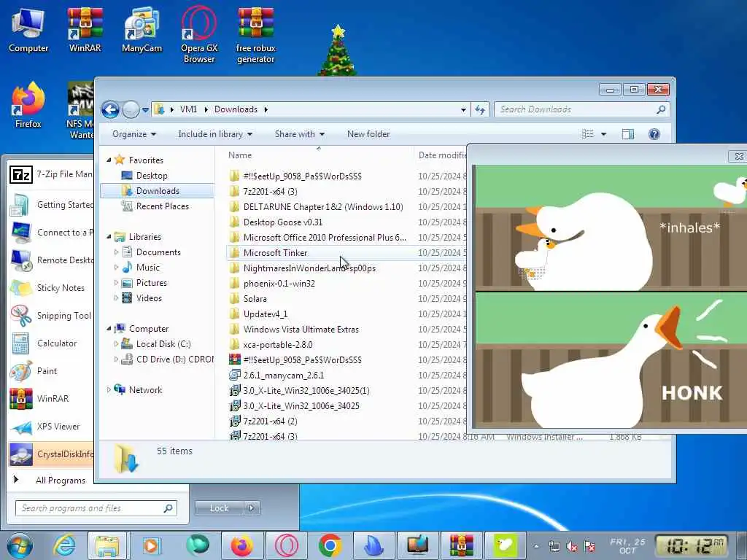Open Internet Explorer from taskbar
Screen dimensions: 747x560
click(64, 545)
